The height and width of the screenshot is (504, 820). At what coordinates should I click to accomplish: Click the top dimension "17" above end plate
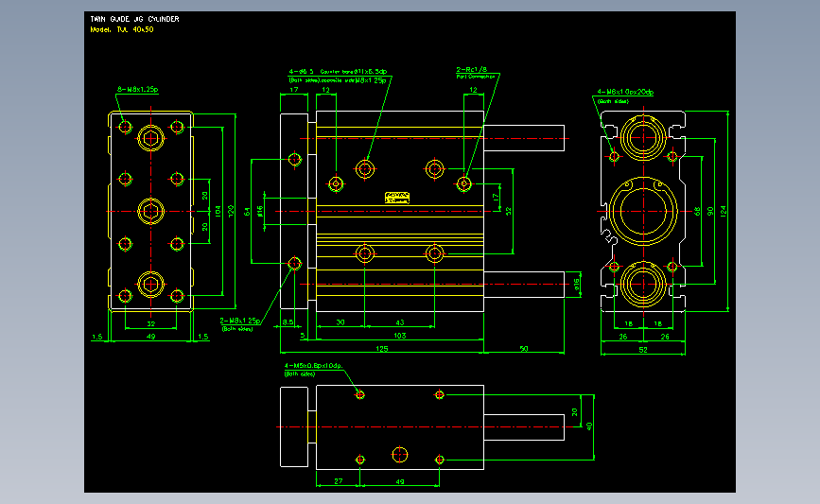(x=294, y=90)
